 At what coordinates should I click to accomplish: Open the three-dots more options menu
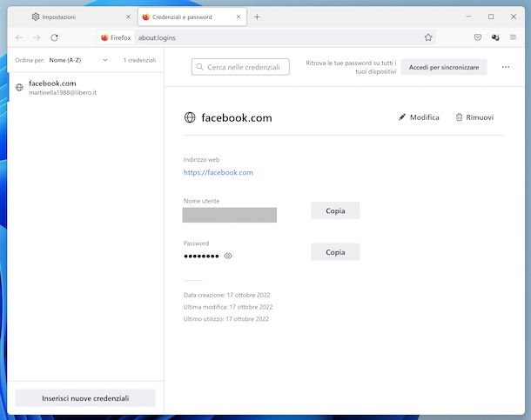pos(506,67)
